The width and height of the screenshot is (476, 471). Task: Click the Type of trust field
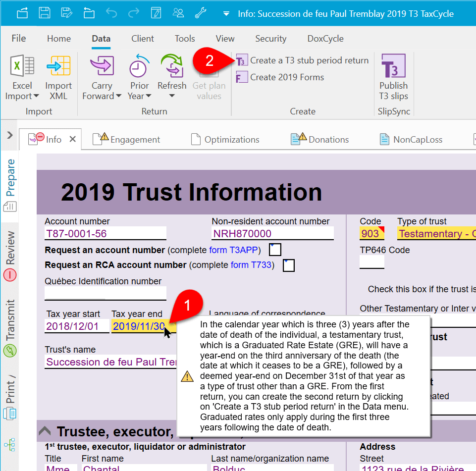pos(436,233)
